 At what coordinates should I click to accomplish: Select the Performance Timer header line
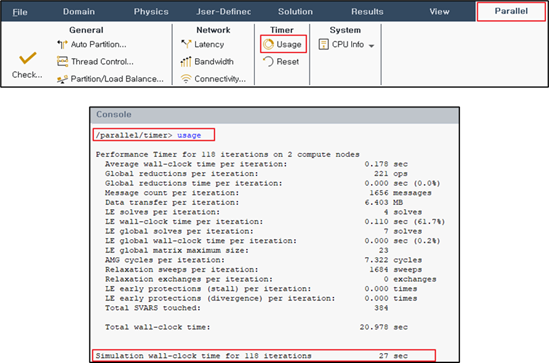click(228, 154)
